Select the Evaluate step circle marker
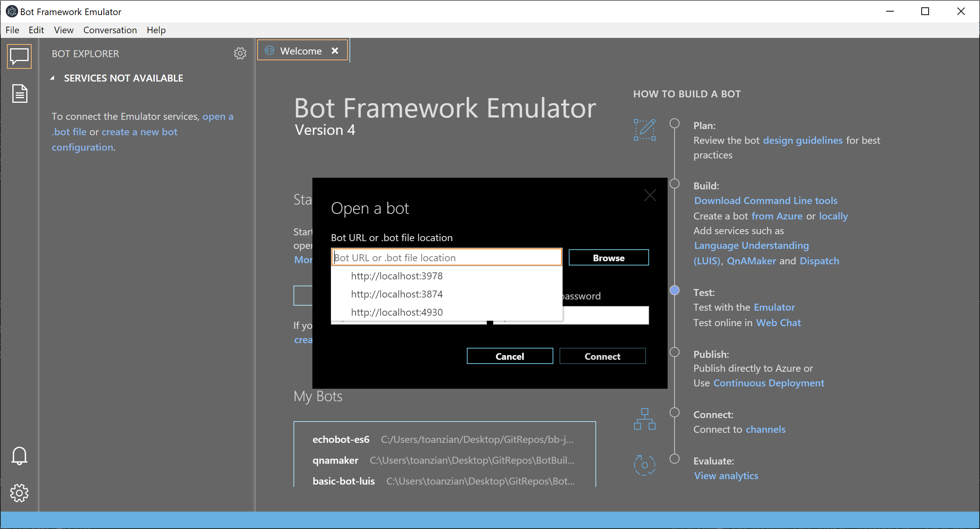This screenshot has width=980, height=529. [675, 459]
